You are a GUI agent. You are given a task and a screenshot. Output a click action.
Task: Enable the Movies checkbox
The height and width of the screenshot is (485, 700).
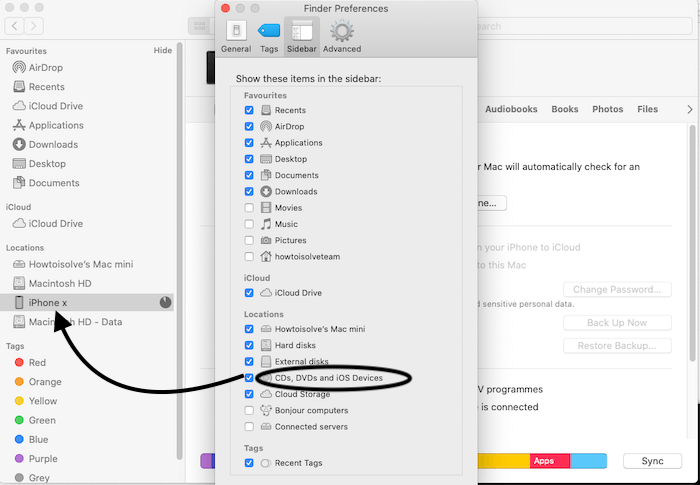coord(249,208)
